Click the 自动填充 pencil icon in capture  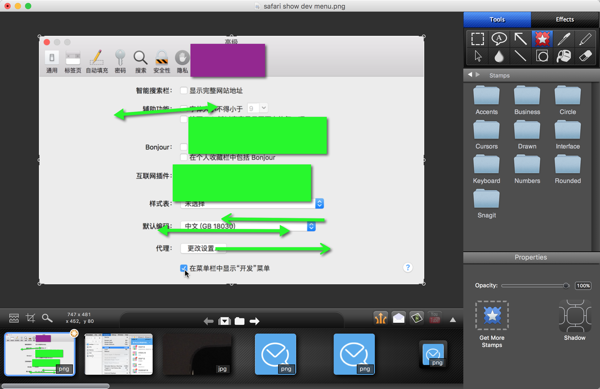pos(97,61)
